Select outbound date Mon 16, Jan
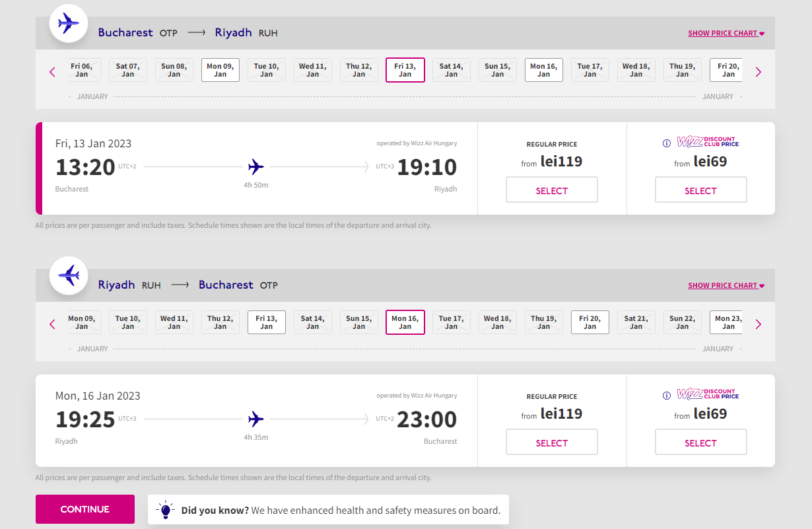This screenshot has height=529, width=812. (x=544, y=70)
